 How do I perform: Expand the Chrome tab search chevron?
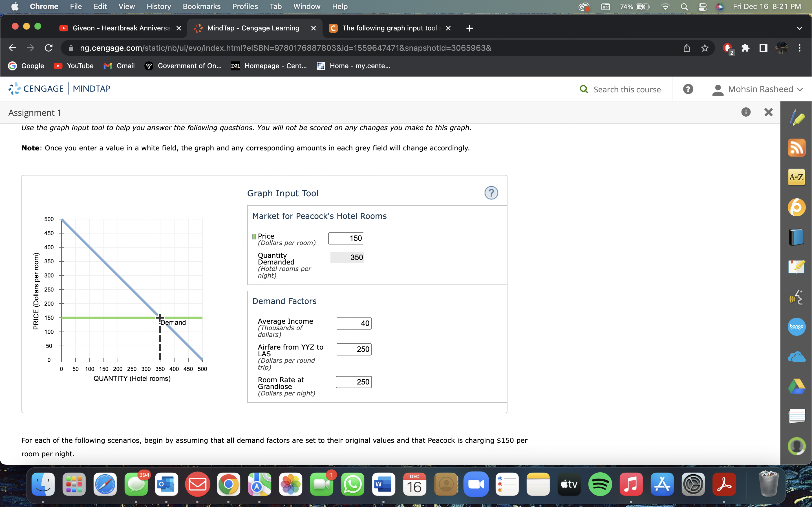(x=799, y=28)
